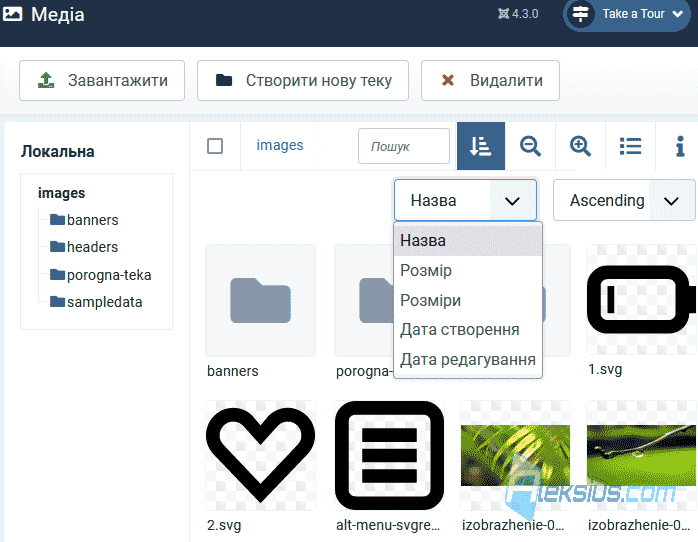Choose Розмір option in sort list
698x542 pixels.
tap(468, 270)
